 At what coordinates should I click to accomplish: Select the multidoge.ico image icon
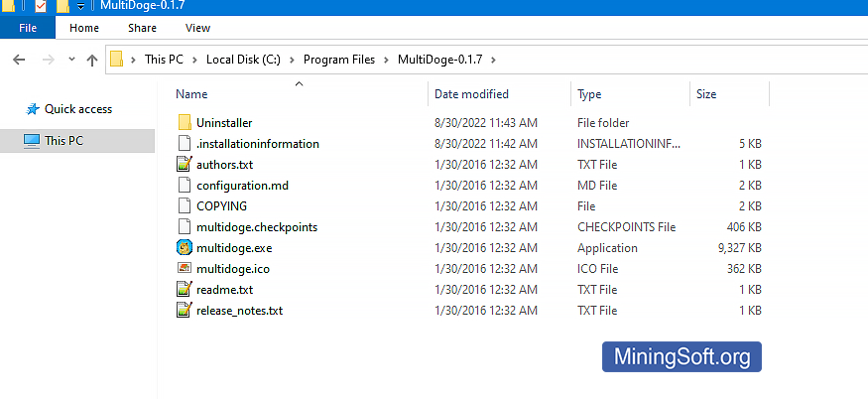185,268
